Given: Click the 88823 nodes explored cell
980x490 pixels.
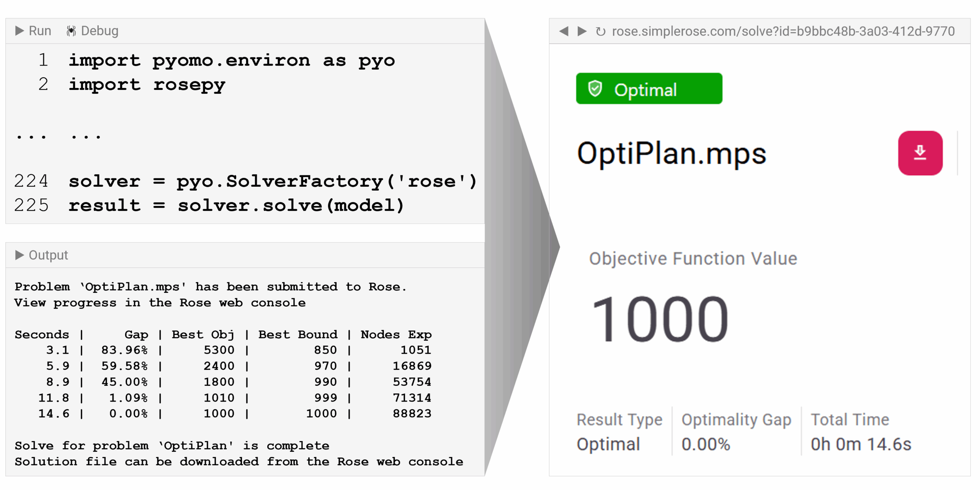Looking at the screenshot, I should [x=412, y=413].
